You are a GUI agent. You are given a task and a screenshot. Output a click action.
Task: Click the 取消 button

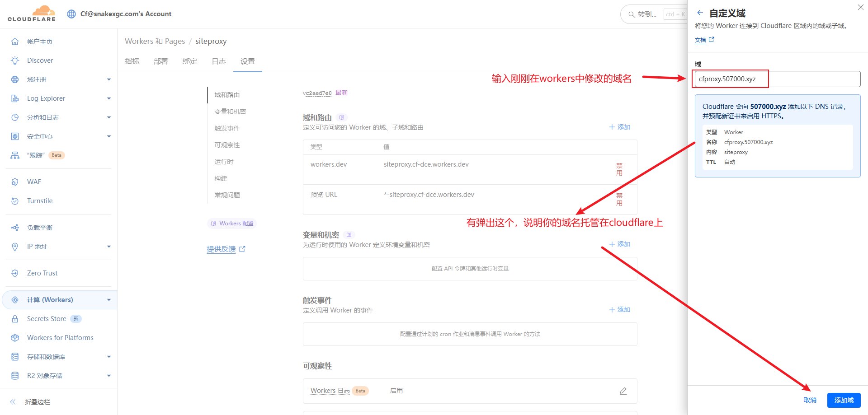[810, 401]
